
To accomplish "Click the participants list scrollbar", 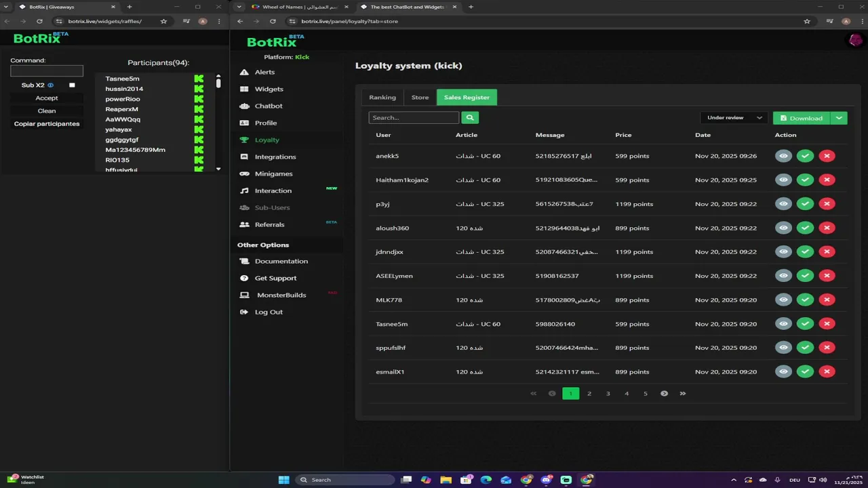I will coord(218,83).
